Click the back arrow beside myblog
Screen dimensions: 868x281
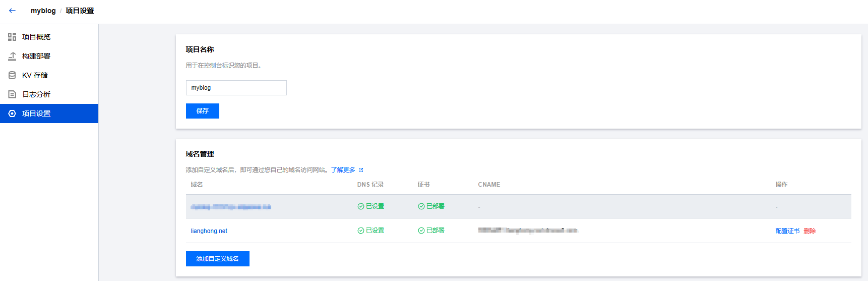click(12, 11)
